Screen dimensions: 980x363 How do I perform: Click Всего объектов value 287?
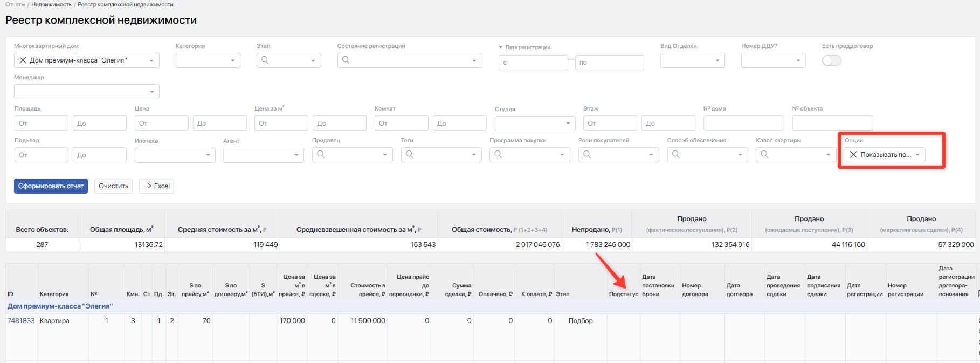[x=42, y=244]
